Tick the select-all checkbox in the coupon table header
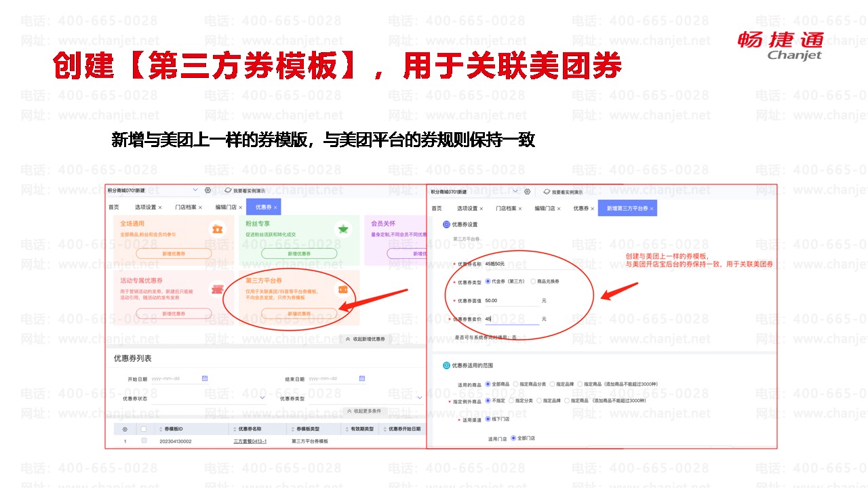The width and height of the screenshot is (868, 488). (143, 429)
